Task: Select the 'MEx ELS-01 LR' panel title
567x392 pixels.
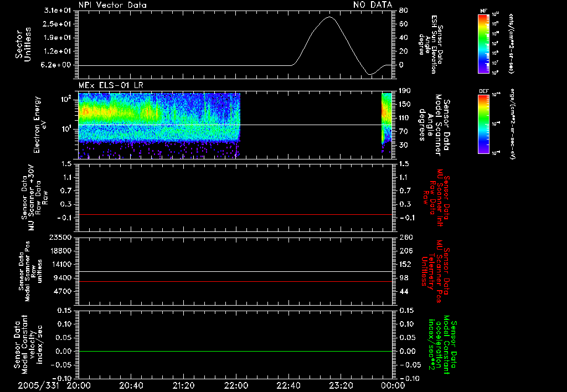Action: pos(111,86)
